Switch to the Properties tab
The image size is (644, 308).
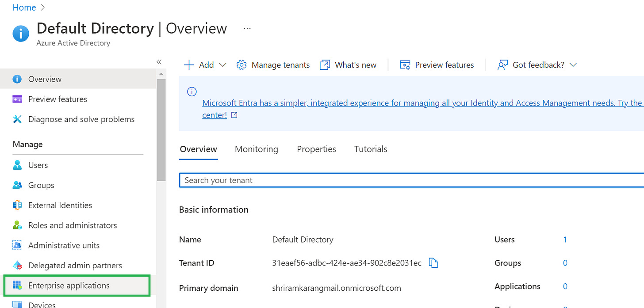tap(317, 149)
